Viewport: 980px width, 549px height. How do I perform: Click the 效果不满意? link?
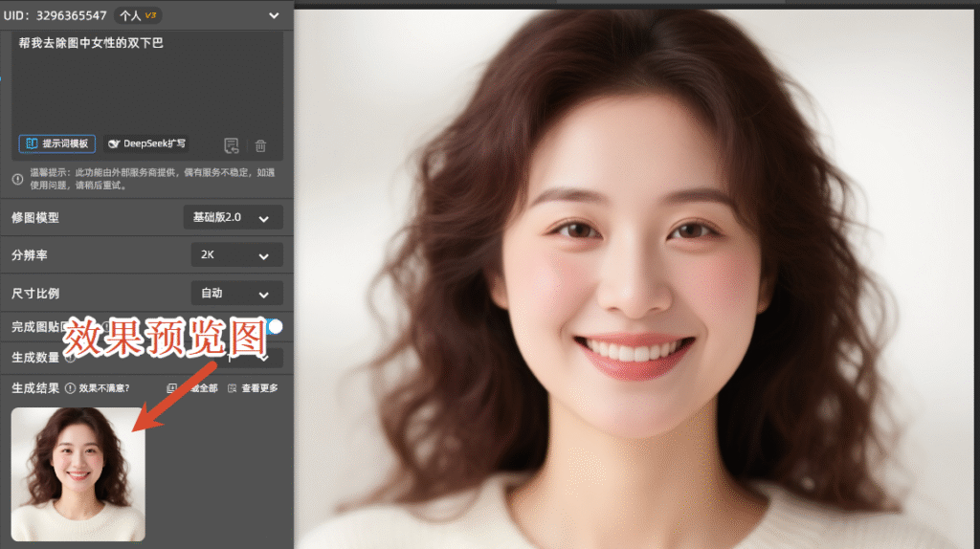103,388
